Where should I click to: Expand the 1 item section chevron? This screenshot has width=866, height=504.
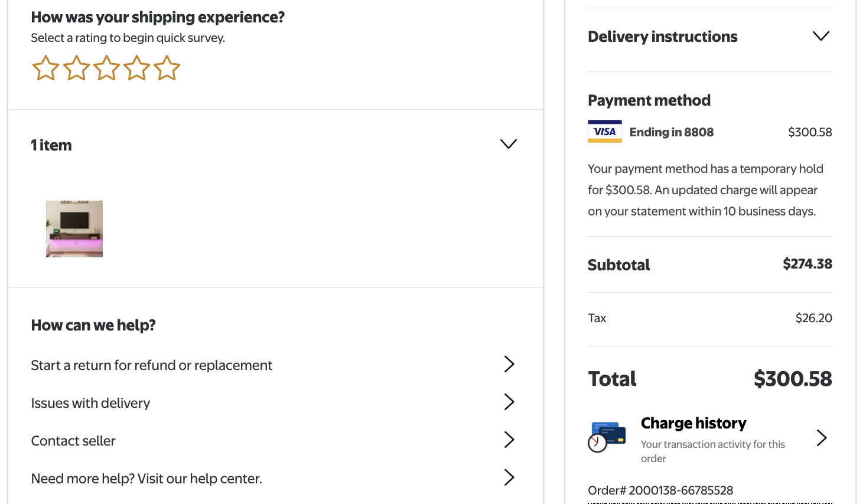coord(508,144)
